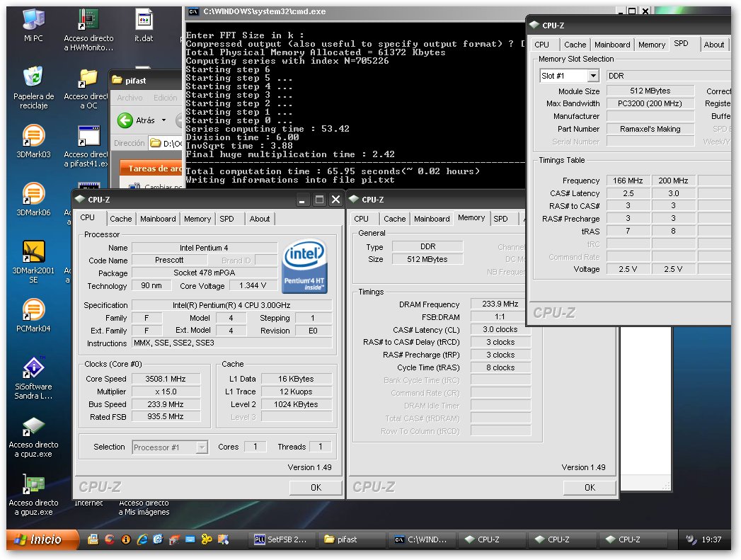Open SiSoftware Sandra desktop icon
741x560 pixels.
click(x=33, y=378)
